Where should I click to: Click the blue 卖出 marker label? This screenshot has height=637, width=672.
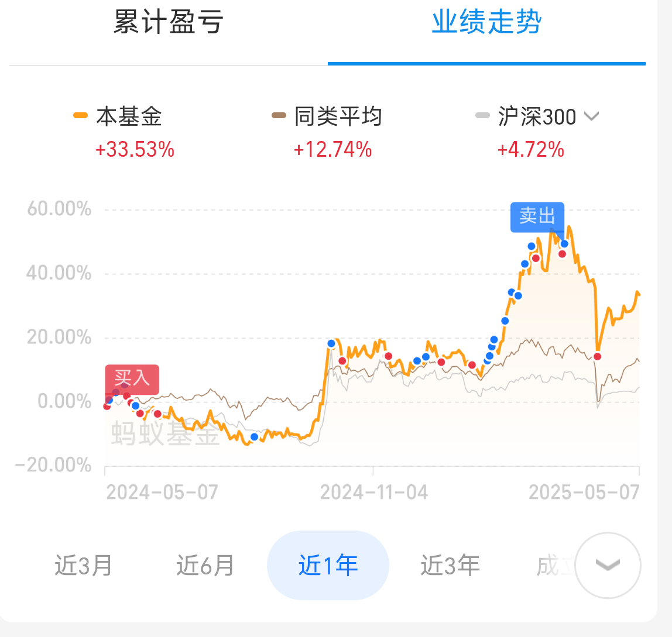[537, 217]
